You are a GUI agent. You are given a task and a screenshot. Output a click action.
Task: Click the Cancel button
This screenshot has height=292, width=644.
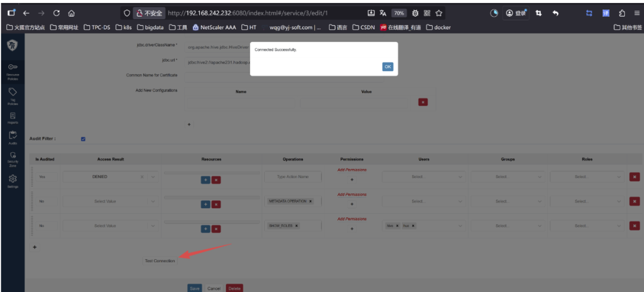pyautogui.click(x=214, y=288)
